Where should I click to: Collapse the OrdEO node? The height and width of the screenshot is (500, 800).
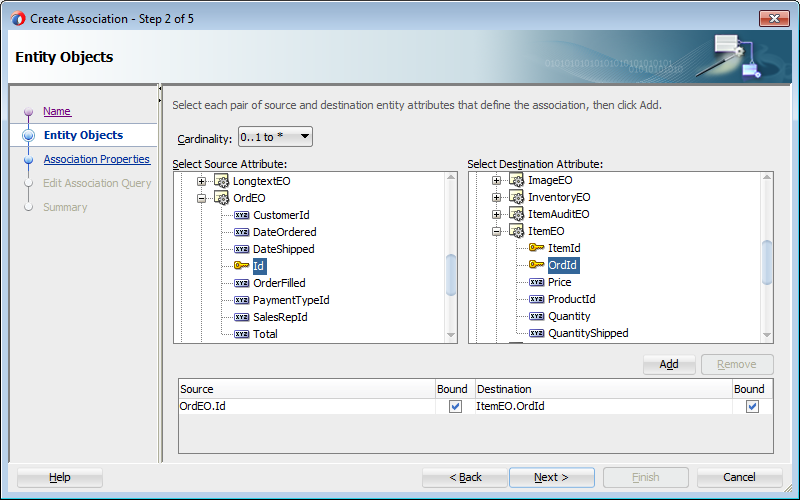202,198
